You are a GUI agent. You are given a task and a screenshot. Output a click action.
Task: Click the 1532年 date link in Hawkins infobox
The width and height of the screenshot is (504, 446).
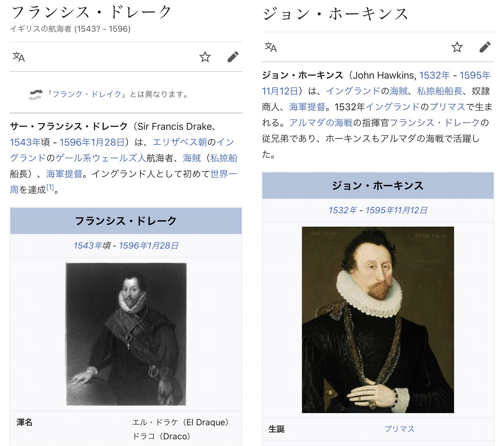tap(343, 210)
